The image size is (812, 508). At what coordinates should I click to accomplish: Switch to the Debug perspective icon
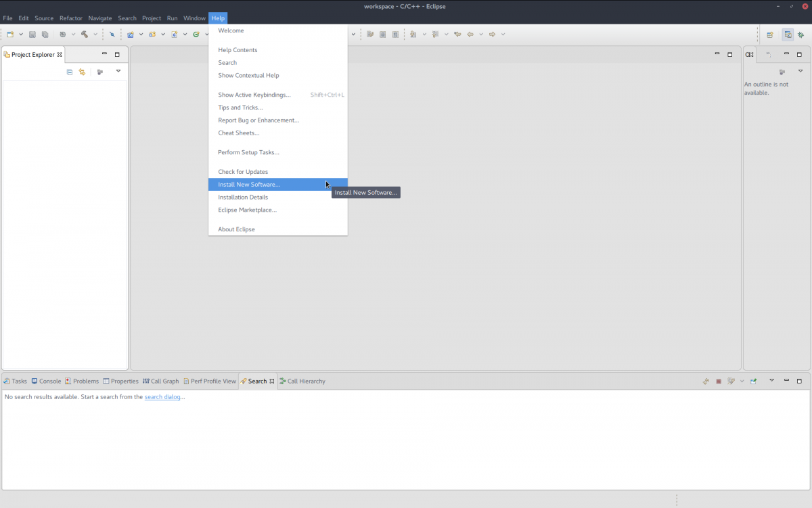801,34
